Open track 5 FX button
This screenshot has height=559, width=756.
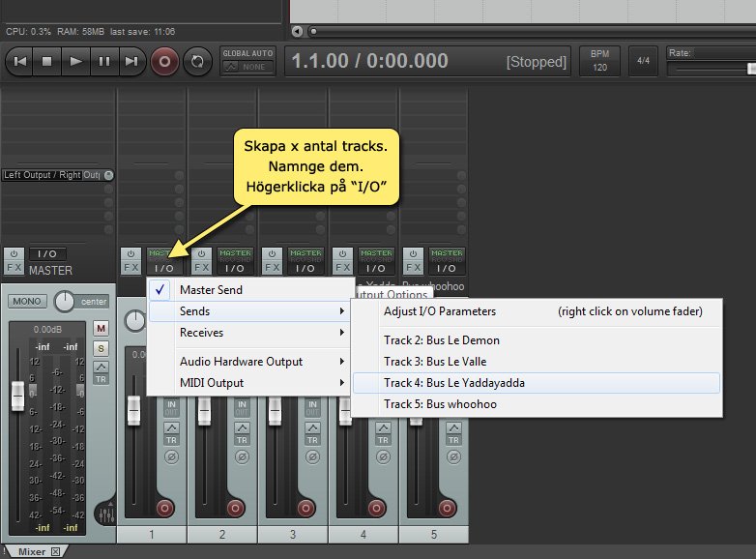413,267
